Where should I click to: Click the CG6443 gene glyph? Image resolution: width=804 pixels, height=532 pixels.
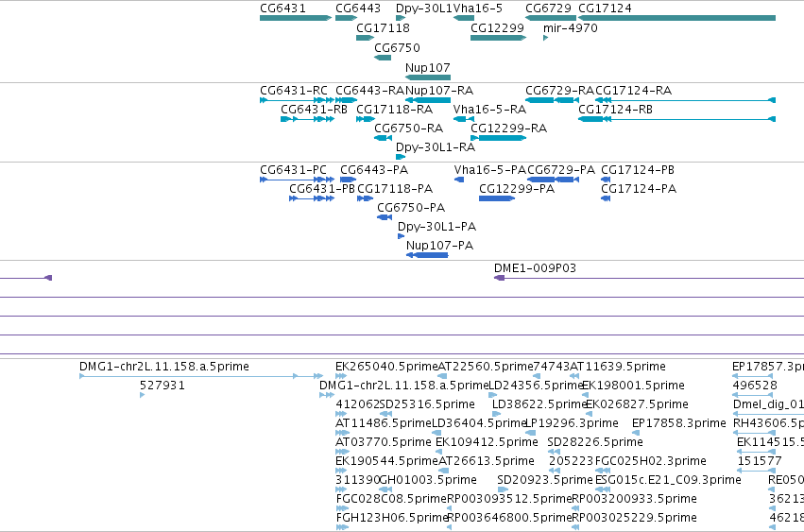pos(346,18)
